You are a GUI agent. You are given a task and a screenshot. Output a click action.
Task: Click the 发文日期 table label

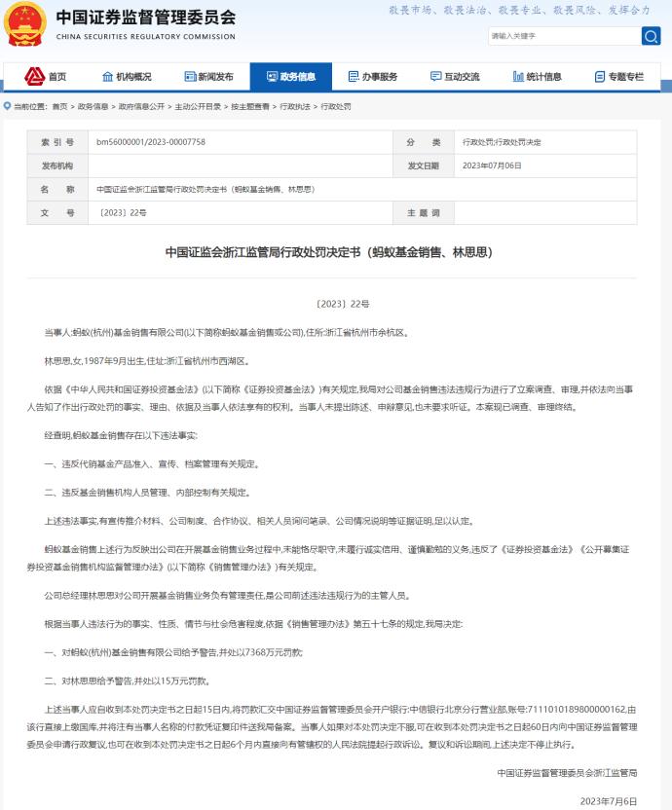pos(424,166)
